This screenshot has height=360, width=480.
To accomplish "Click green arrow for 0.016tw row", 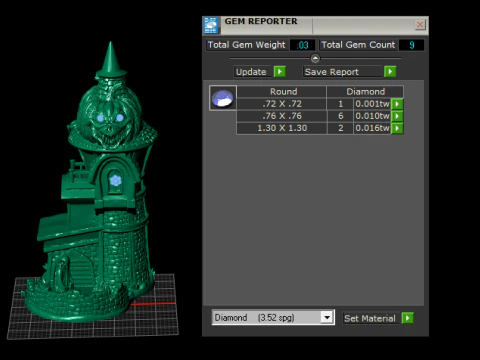I will click(x=397, y=128).
